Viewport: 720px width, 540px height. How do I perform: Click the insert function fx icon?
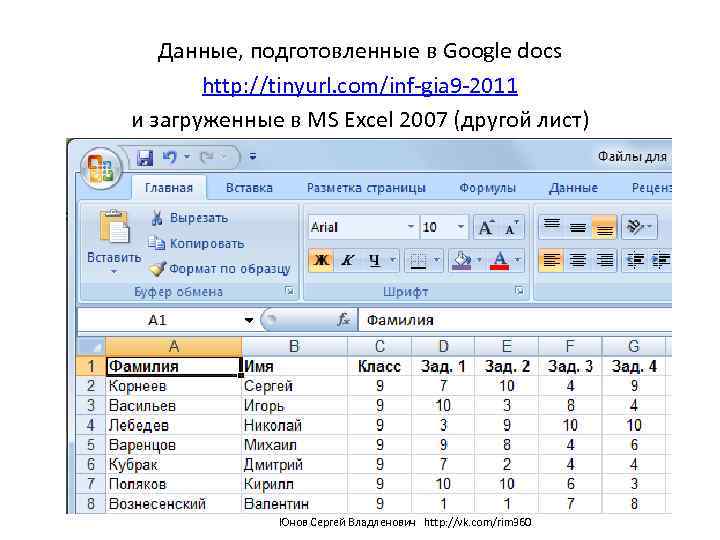point(343,320)
